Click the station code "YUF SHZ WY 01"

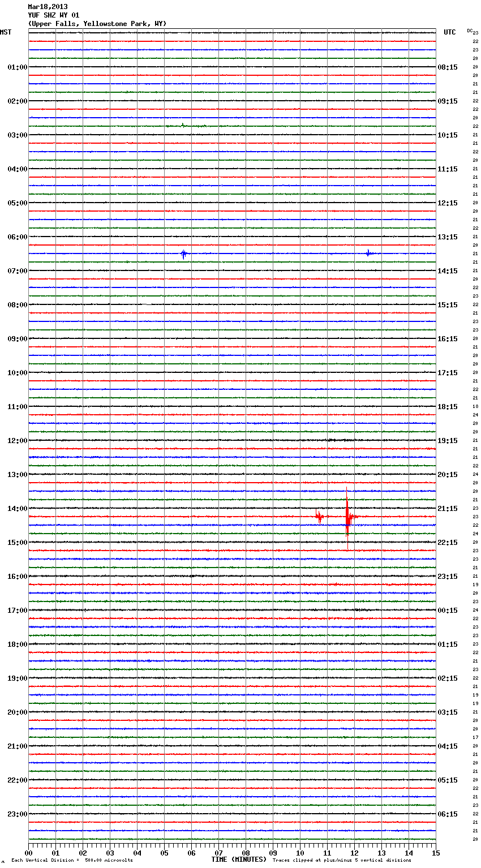coord(54,15)
